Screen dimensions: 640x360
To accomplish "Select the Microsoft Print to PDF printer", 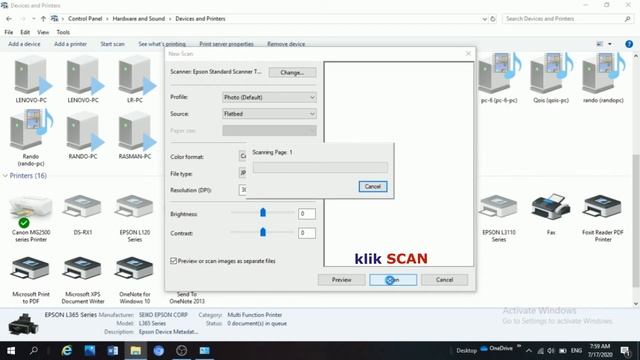I will coord(31,280).
